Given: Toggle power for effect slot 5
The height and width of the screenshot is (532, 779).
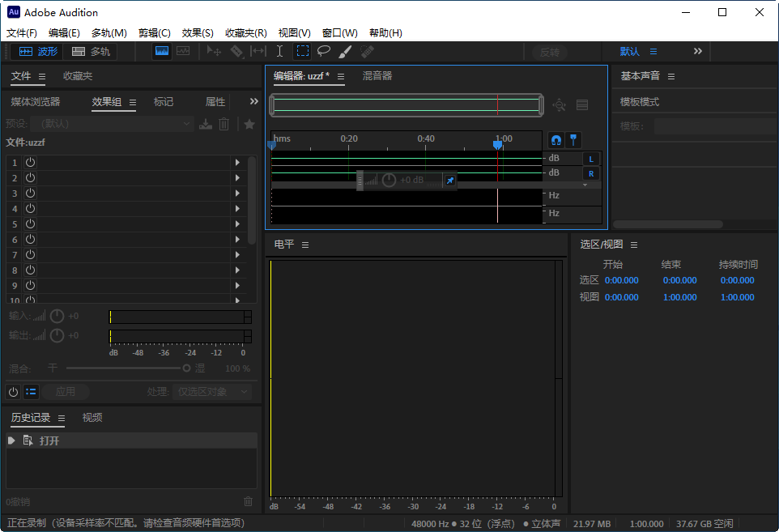Looking at the screenshot, I should click(x=30, y=223).
